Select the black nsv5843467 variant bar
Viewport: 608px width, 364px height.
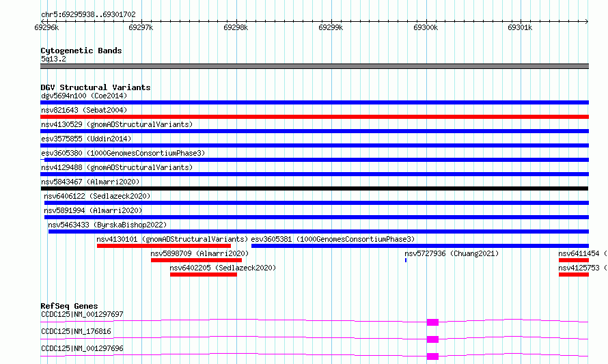click(x=314, y=188)
